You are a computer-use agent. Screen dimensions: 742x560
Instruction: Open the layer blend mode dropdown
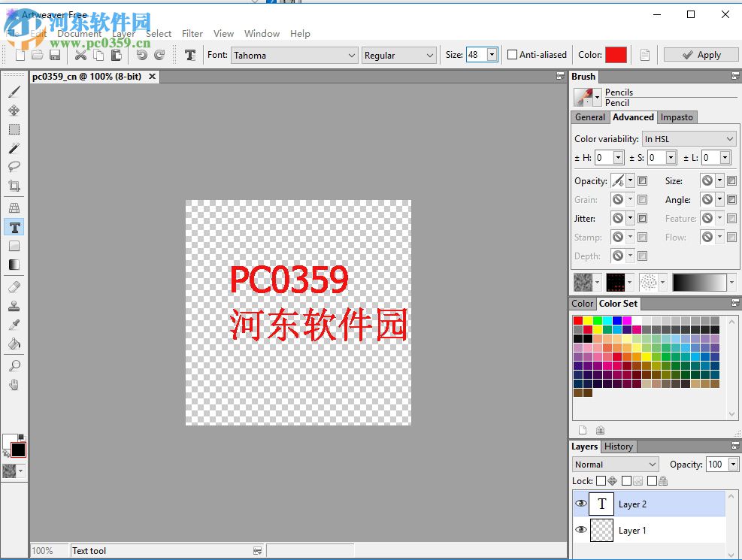(x=613, y=464)
